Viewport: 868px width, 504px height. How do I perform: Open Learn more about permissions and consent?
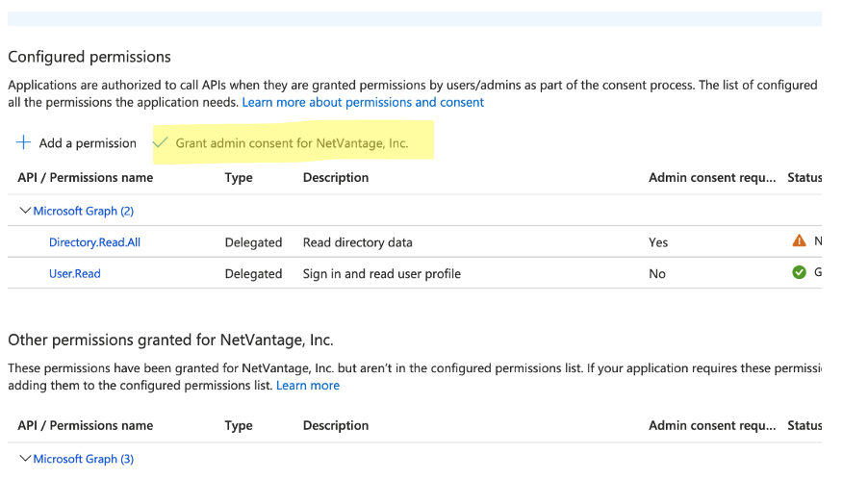coord(363,102)
